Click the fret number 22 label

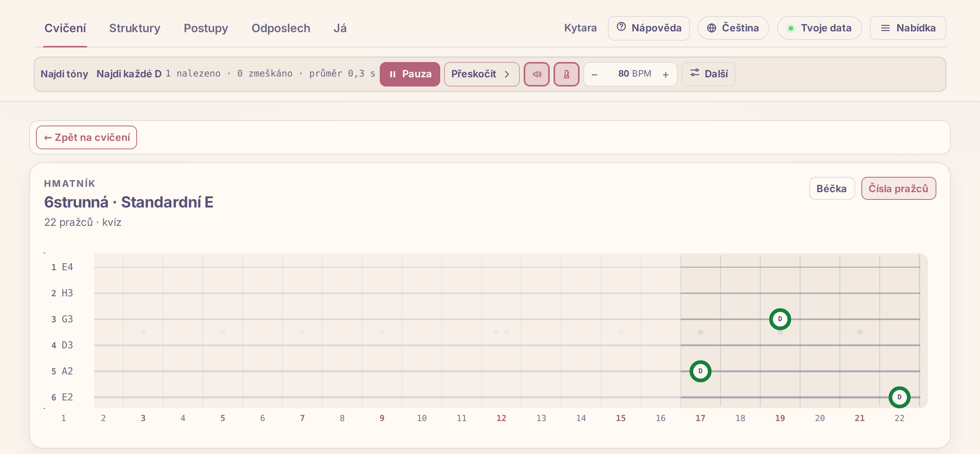click(x=900, y=418)
